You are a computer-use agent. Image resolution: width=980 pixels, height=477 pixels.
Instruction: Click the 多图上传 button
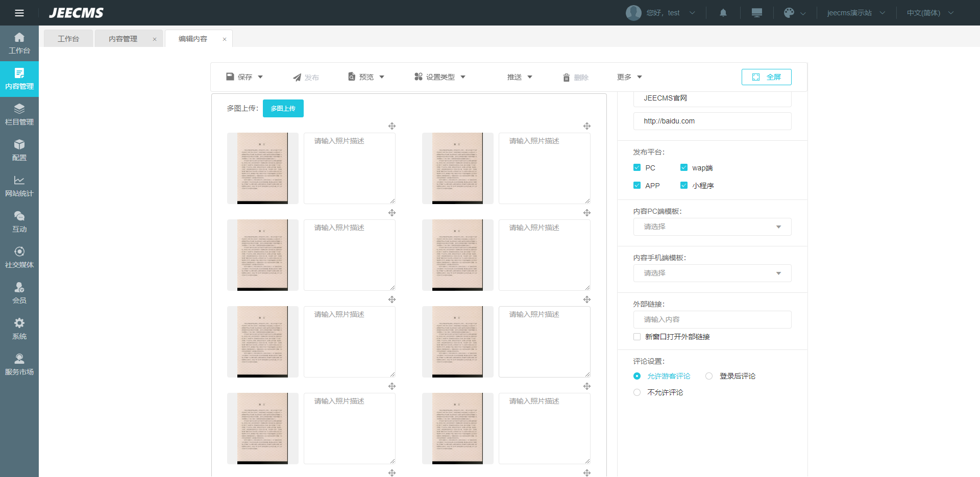pyautogui.click(x=283, y=109)
